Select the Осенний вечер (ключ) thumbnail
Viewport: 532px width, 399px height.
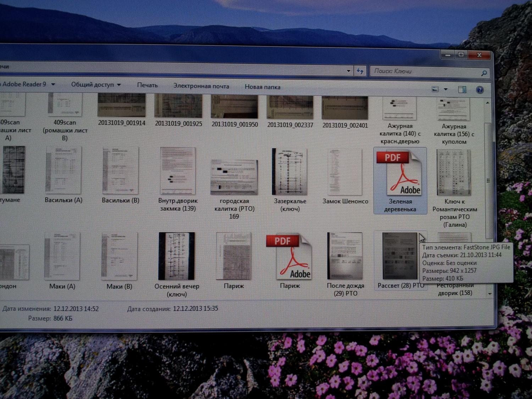point(177,256)
